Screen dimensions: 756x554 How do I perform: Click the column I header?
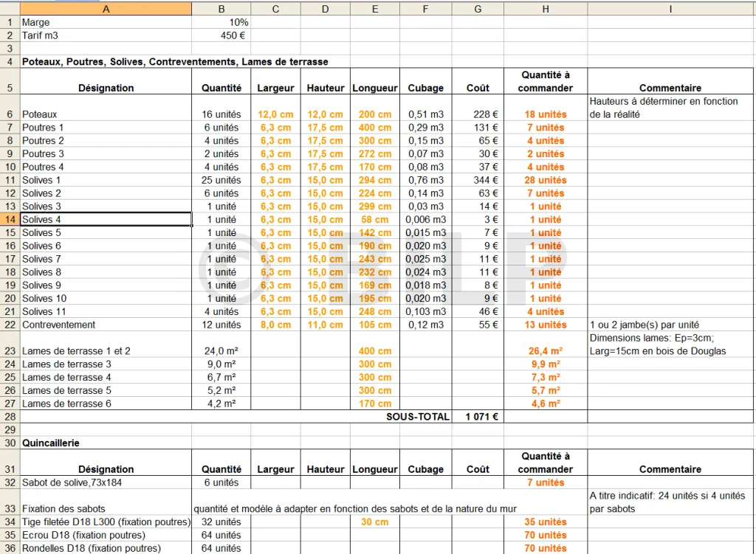670,8
